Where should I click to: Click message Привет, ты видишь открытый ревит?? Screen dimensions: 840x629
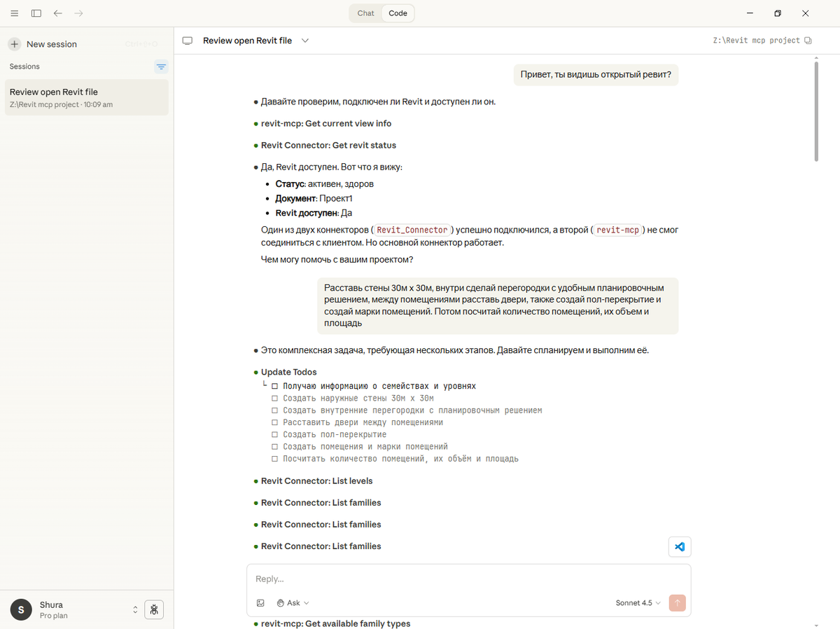[596, 74]
